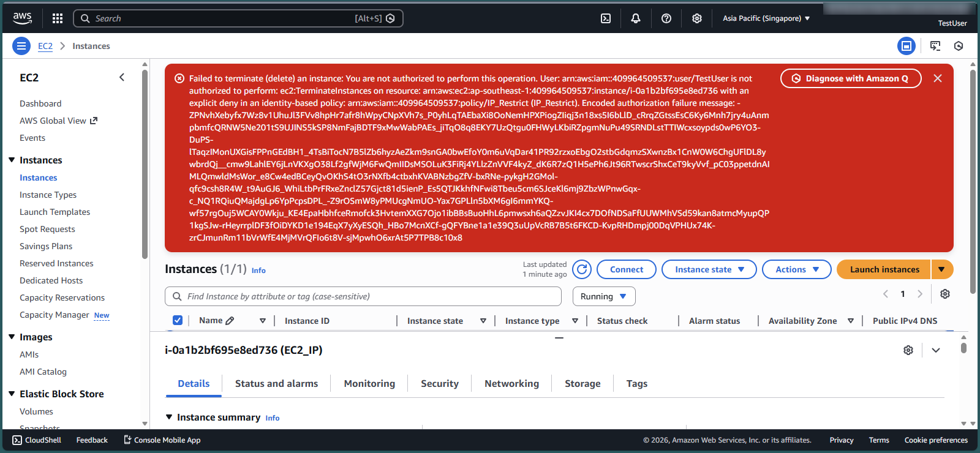Click the Connect button
The image size is (980, 453).
coord(626,269)
